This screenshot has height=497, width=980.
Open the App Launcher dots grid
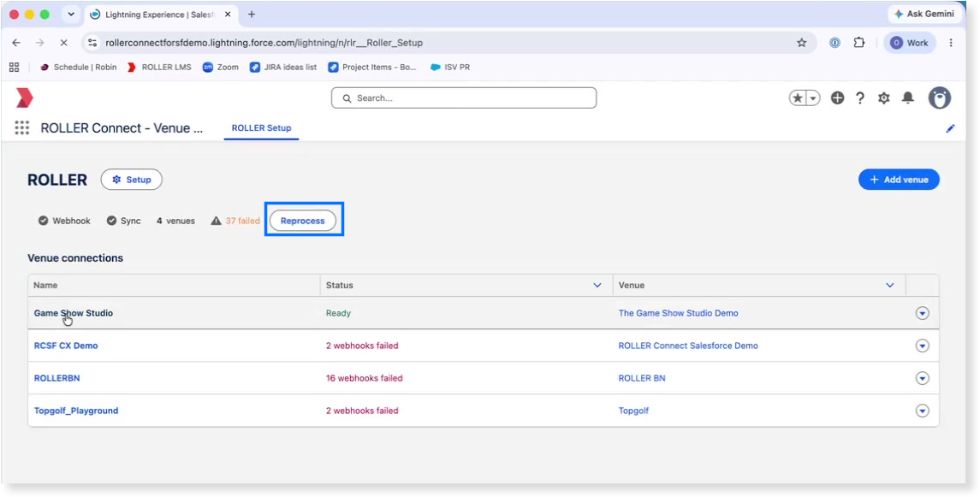[22, 128]
